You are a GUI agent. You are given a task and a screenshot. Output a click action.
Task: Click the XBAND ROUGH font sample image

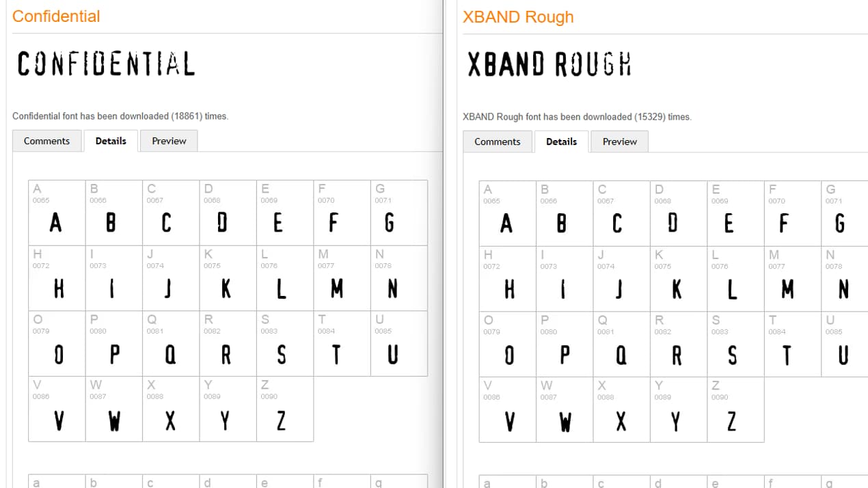pyautogui.click(x=549, y=64)
